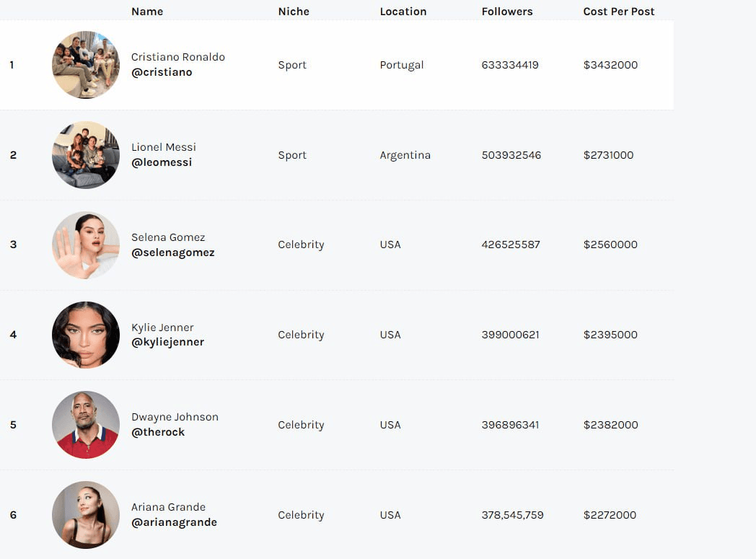Open Lionel Messi's profile picture
This screenshot has width=756, height=559.
pyautogui.click(x=86, y=154)
